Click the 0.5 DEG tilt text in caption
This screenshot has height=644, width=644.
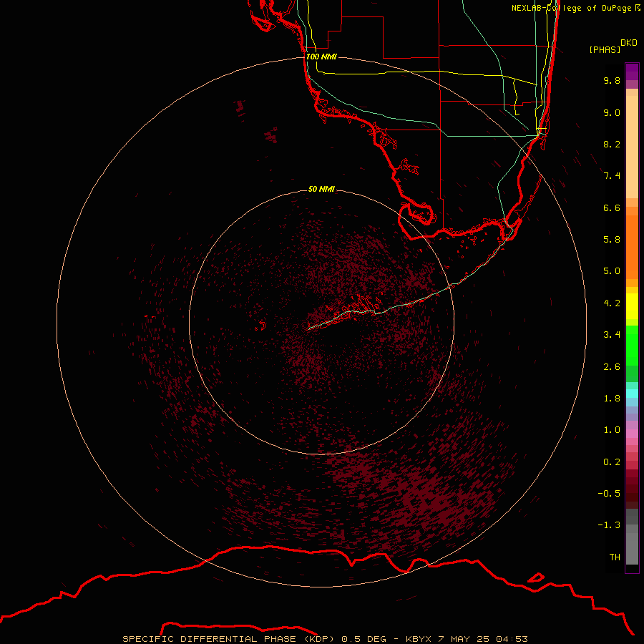364,639
